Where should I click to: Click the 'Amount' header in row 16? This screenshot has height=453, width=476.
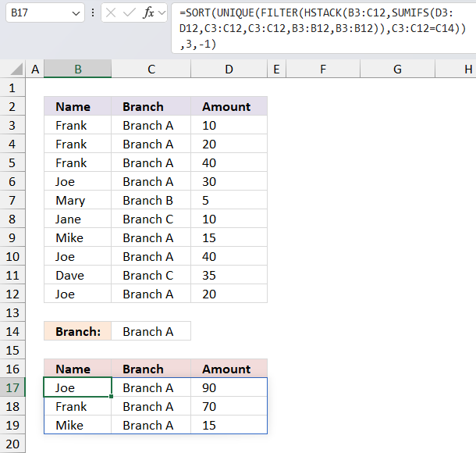pyautogui.click(x=229, y=369)
